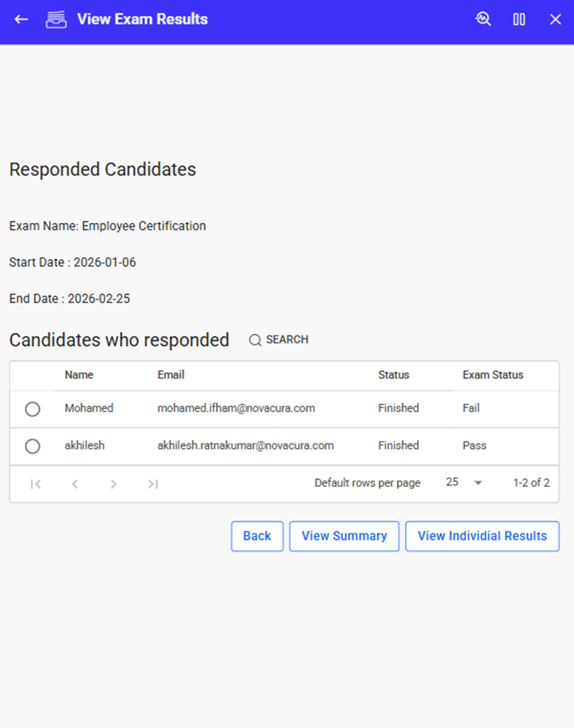The height and width of the screenshot is (728, 574).
Task: Click the View Summary button
Action: coord(344,536)
